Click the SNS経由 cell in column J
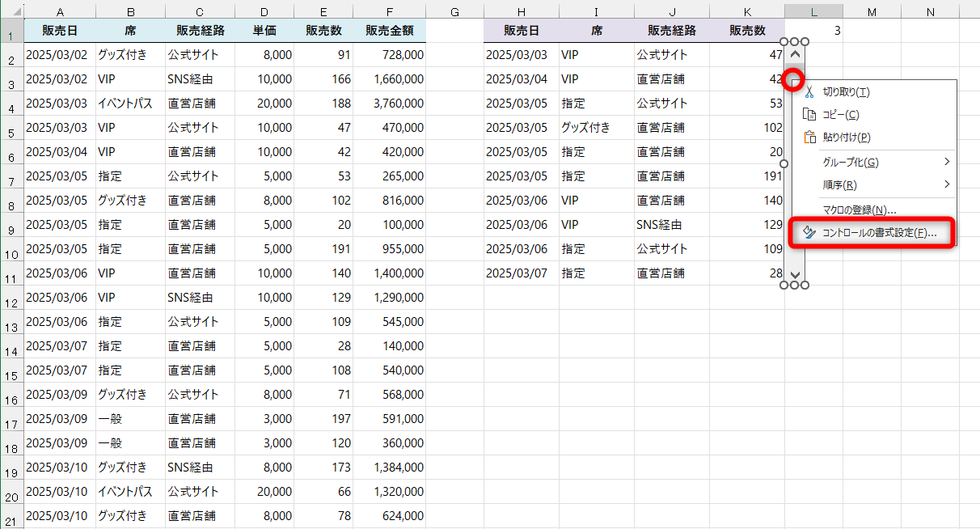 coord(672,225)
